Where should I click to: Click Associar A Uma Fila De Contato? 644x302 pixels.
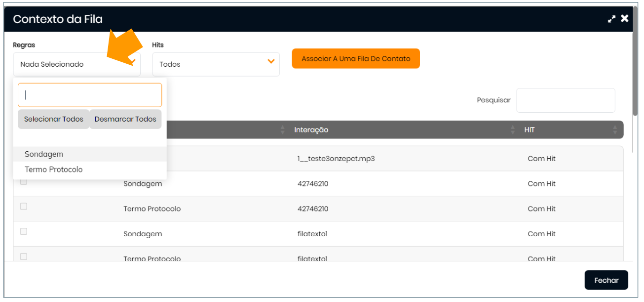(356, 58)
